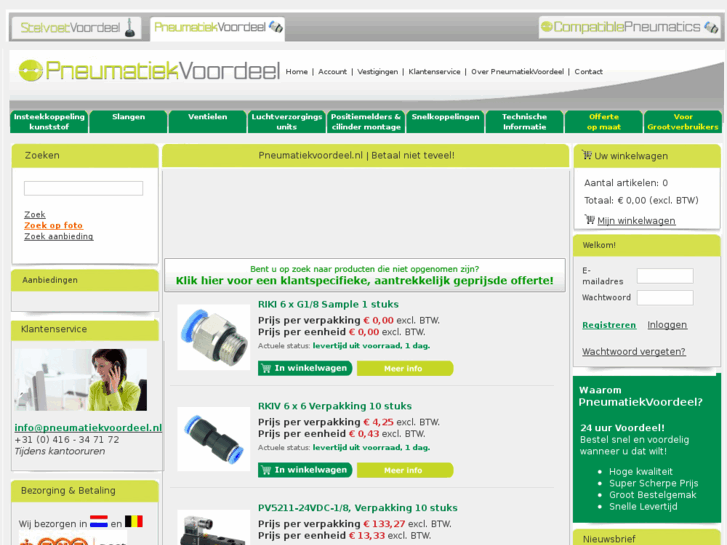
Task: Click the Belgium flag icon
Action: (x=134, y=521)
